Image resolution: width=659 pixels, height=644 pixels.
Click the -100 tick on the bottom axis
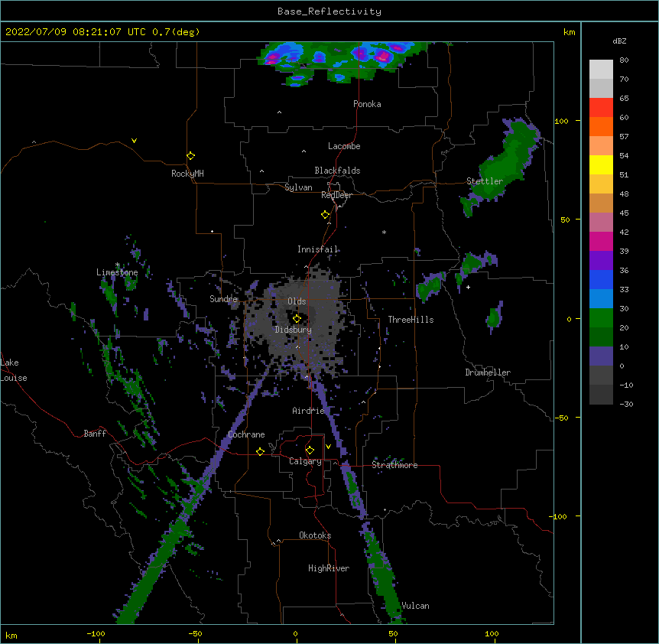click(x=96, y=633)
